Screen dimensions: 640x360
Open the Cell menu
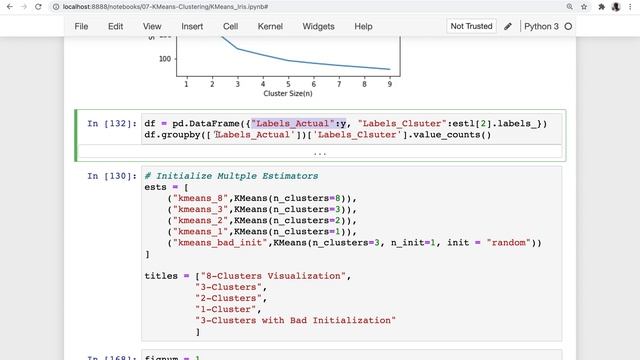click(x=230, y=27)
